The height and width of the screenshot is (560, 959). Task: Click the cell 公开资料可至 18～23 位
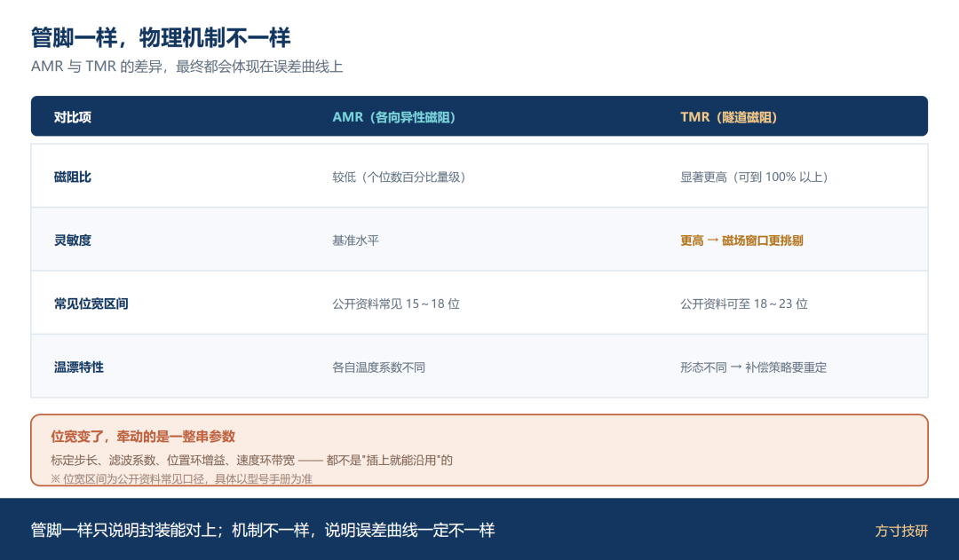pyautogui.click(x=744, y=304)
